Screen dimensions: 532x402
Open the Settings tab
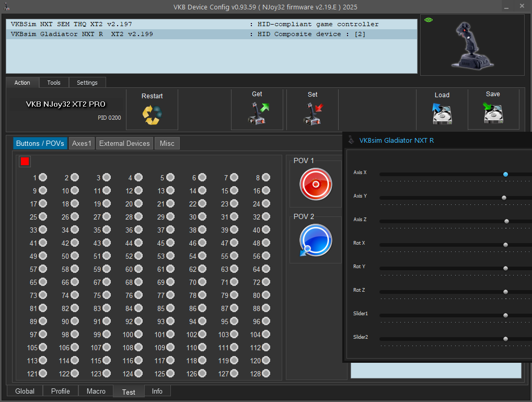(87, 83)
